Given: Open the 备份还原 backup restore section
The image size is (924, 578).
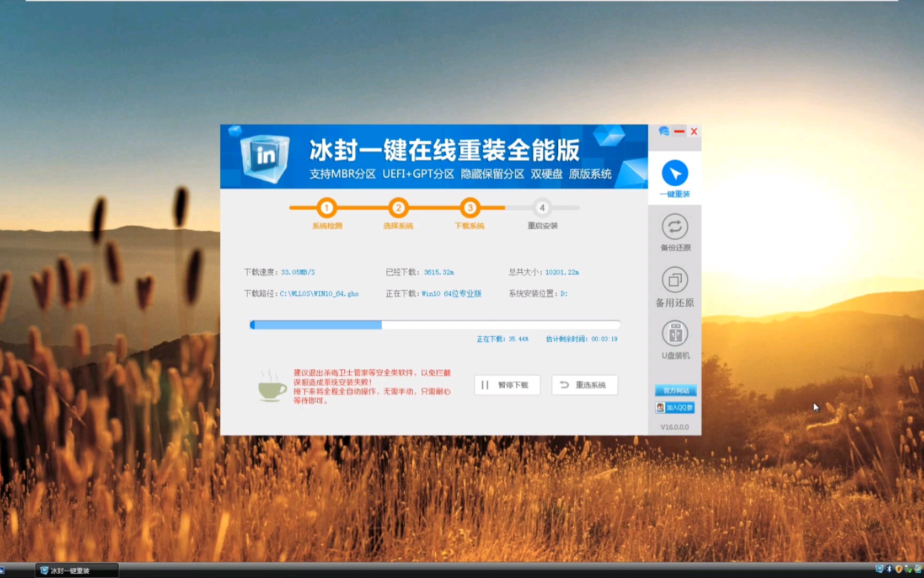Looking at the screenshot, I should (x=675, y=232).
